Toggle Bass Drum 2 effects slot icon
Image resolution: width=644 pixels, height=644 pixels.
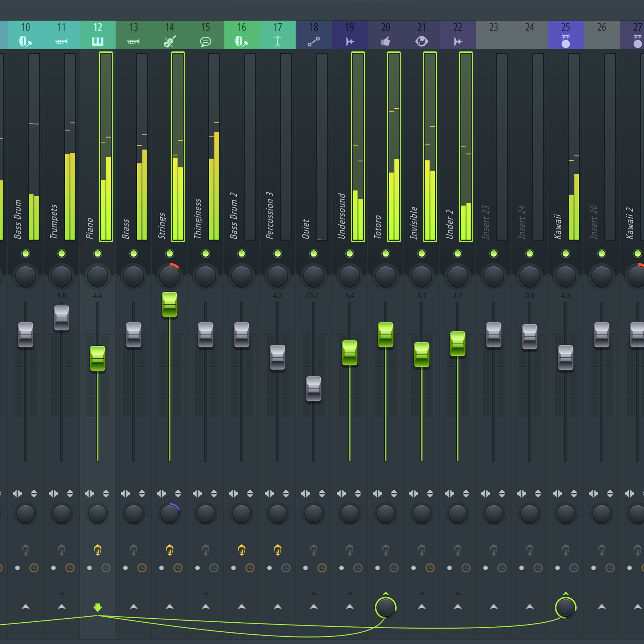(242, 549)
